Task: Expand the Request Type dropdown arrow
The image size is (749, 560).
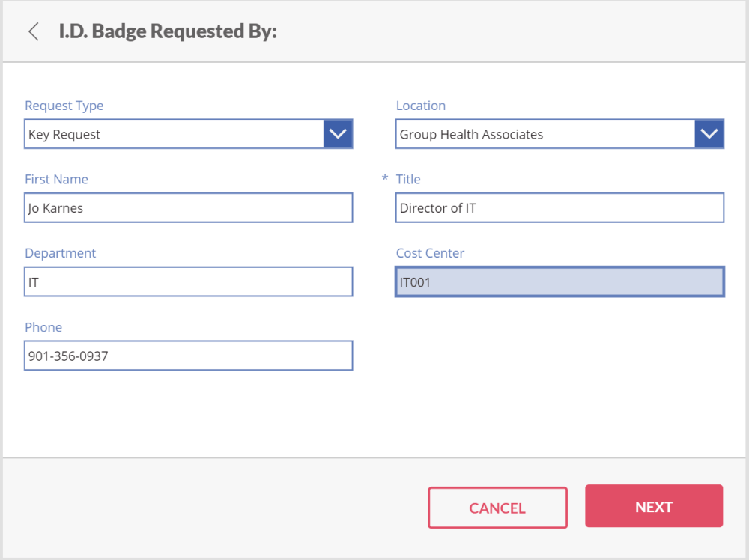Action: [x=338, y=134]
